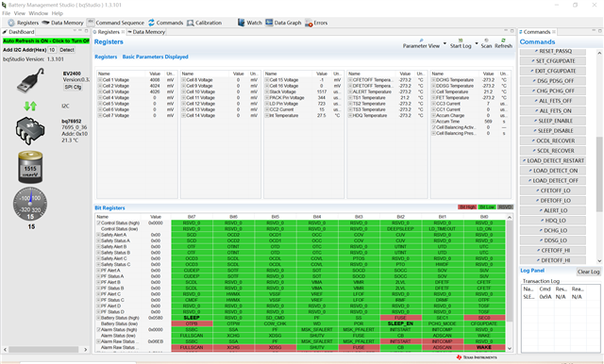Click the SLEEP bit in Battery Status
The width and height of the screenshot is (604, 364).
(192, 318)
